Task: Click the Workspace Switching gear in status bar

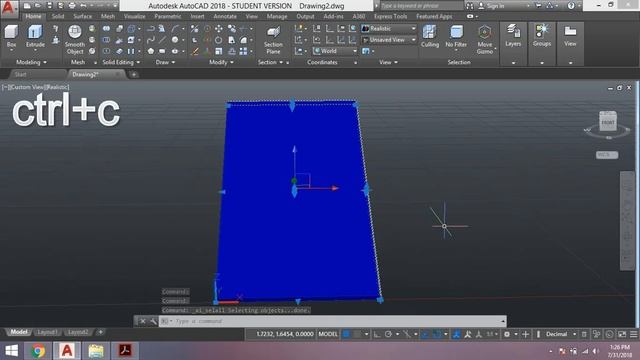Action: [x=507, y=334]
